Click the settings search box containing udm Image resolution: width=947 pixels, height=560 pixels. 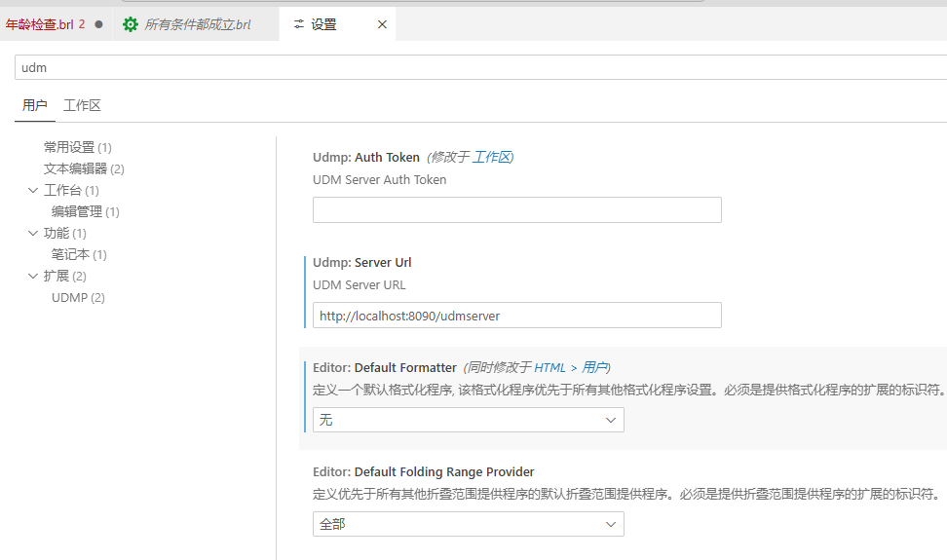[x=477, y=67]
